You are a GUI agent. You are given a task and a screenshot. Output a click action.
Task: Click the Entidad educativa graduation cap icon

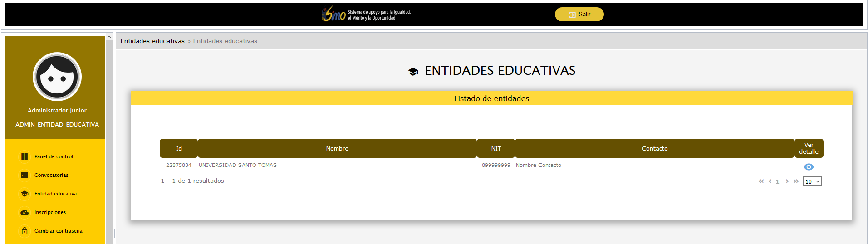pos(25,194)
